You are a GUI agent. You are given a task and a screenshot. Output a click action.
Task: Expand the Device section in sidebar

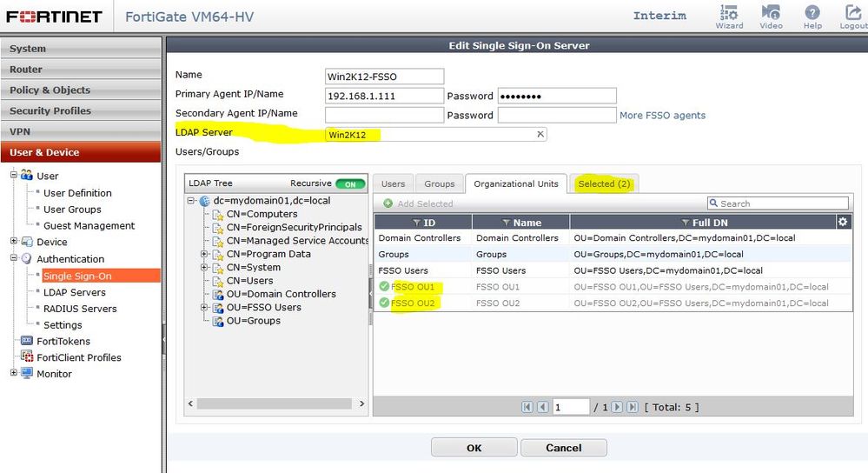point(14,241)
